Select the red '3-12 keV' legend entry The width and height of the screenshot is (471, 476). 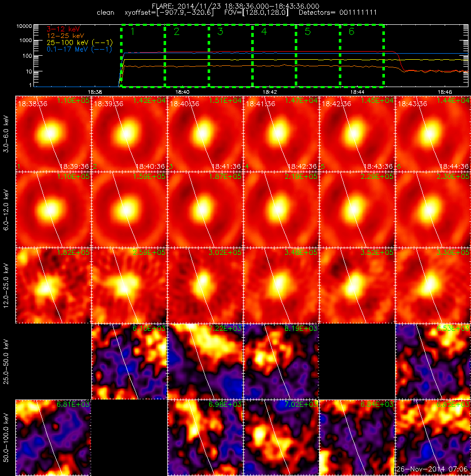click(x=63, y=29)
